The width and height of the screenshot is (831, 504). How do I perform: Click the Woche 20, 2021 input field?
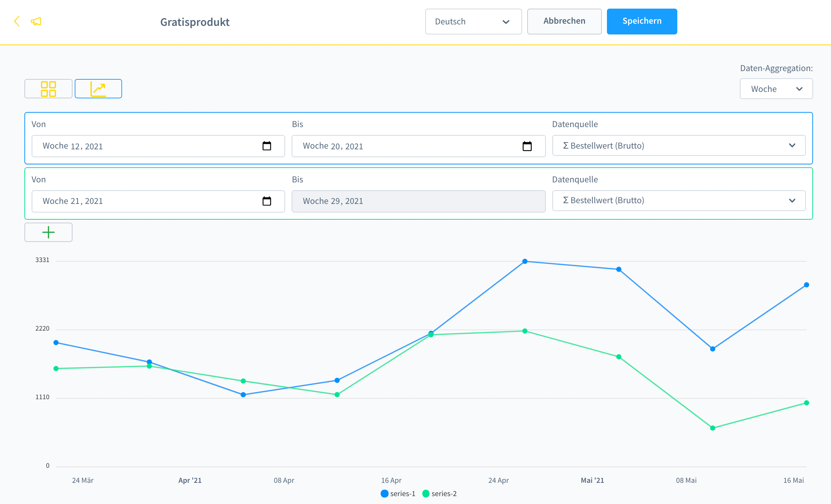coord(418,146)
